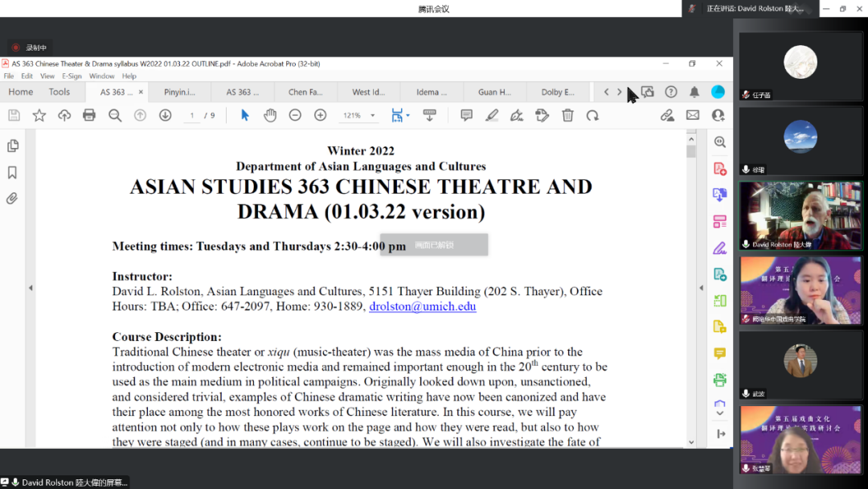Open the Bookmarks panel in left sidebar

click(x=12, y=172)
